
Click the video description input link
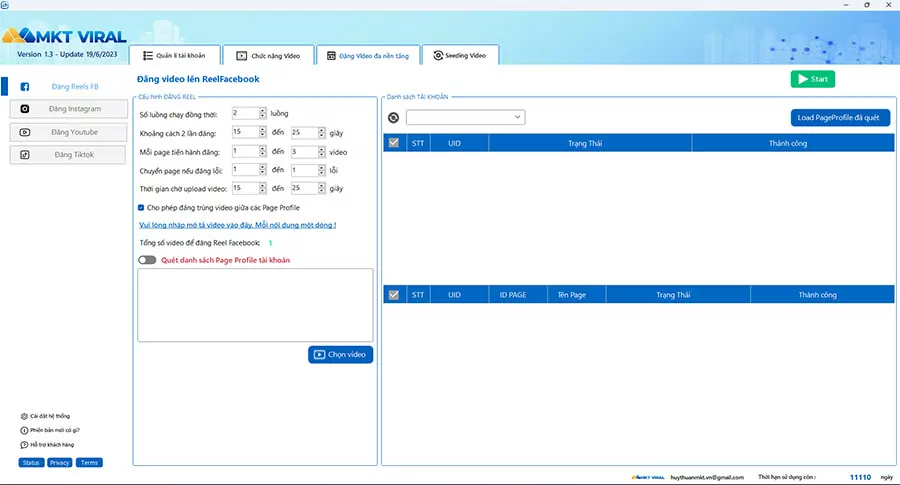238,225
